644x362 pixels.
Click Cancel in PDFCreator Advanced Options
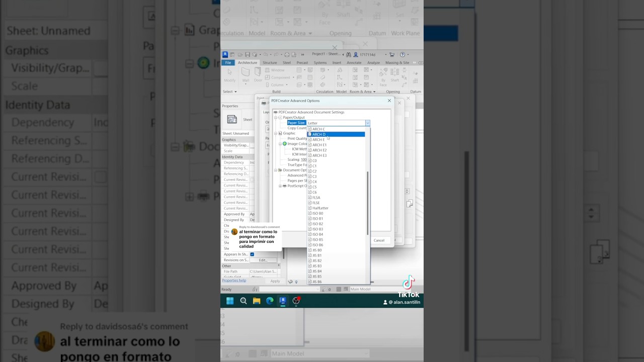379,240
